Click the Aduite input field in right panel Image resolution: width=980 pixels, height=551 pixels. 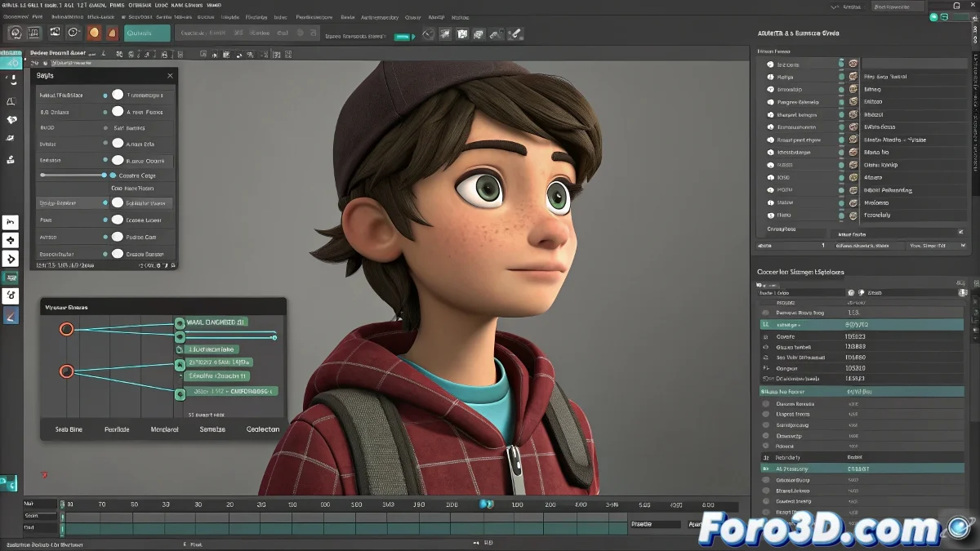pyautogui.click(x=791, y=245)
